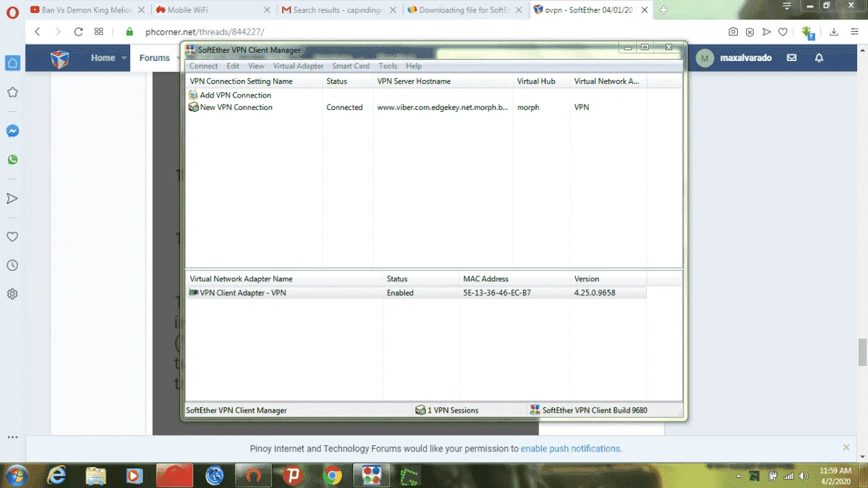Launch Internet Explorer from the taskbar
The height and width of the screenshot is (488, 868).
pos(57,475)
